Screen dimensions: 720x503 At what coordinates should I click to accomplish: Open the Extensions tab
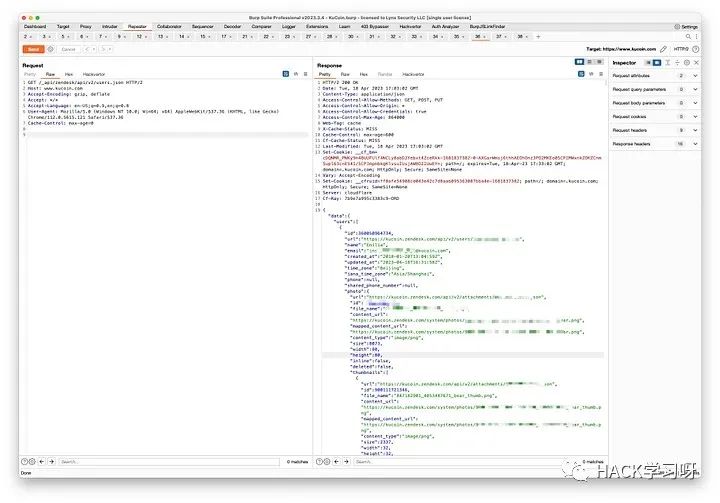(317, 27)
